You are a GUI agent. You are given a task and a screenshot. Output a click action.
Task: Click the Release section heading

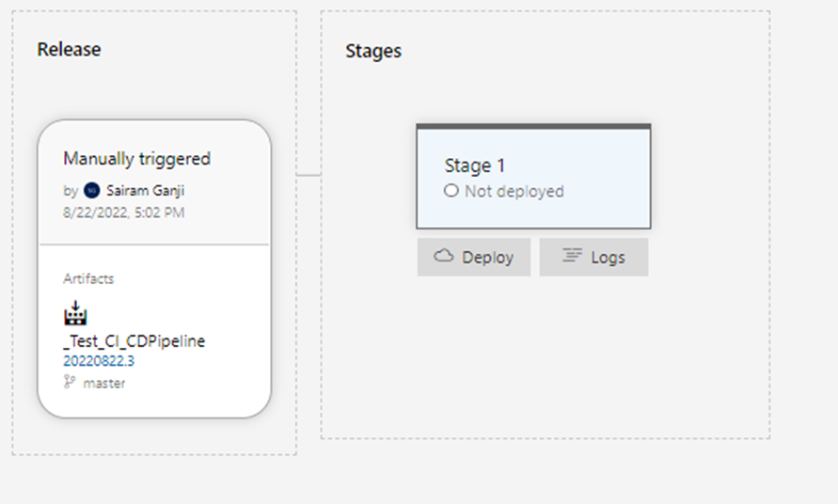[69, 49]
